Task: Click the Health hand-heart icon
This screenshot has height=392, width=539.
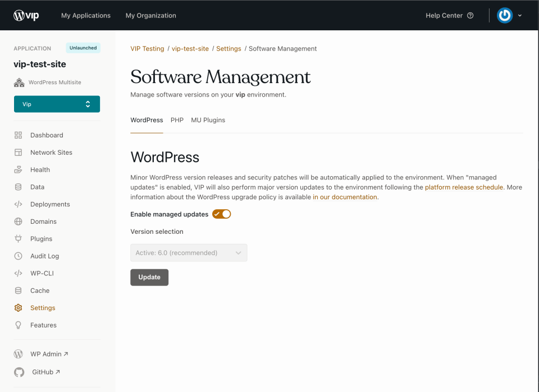Action: [18, 169]
